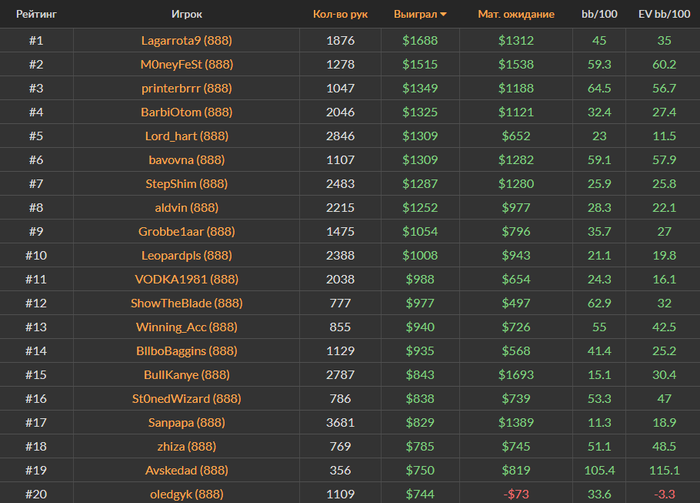Viewport: 700px width, 503px height.
Task: Open St0nedWizard (888) player link
Action: click(x=187, y=399)
